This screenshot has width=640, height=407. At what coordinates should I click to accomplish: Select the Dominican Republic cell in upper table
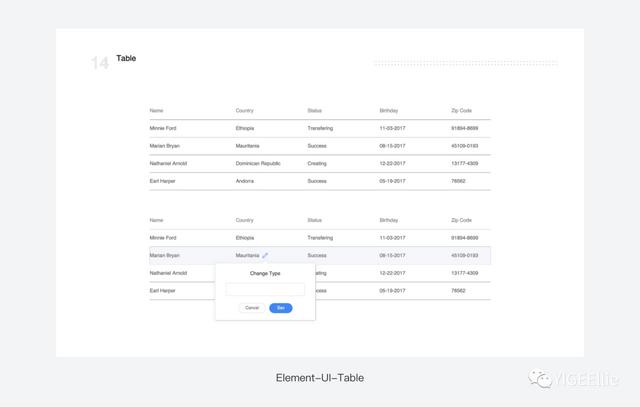point(258,163)
